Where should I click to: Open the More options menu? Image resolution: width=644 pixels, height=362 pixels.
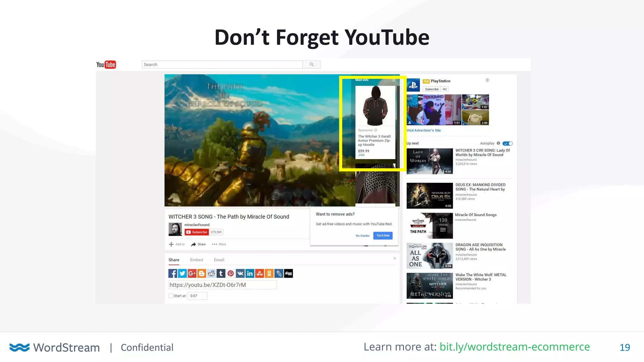[x=219, y=244]
